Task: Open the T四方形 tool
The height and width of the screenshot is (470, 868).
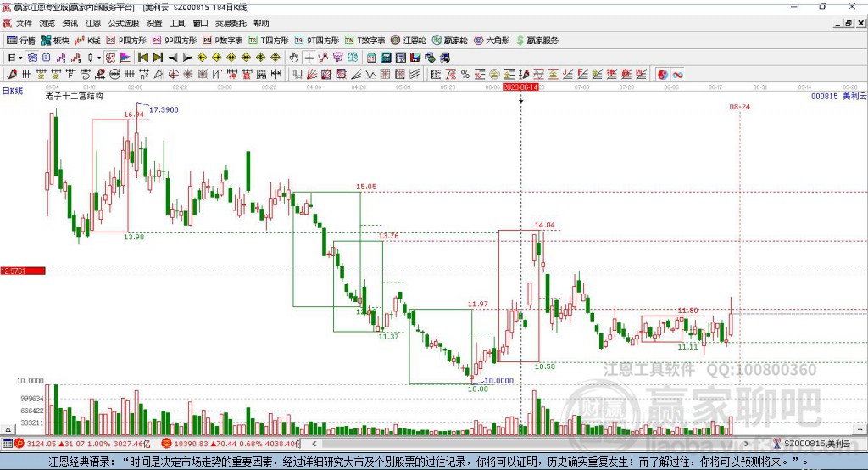Action: coord(269,41)
